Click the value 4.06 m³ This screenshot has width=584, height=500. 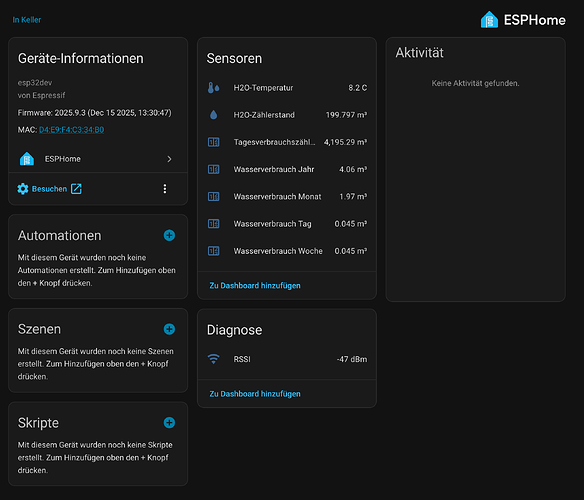[x=353, y=169]
